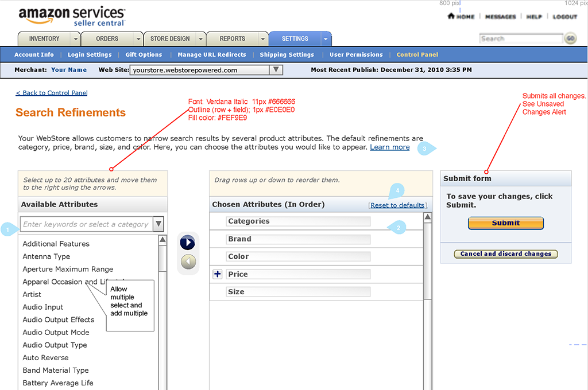Expand the Price row plus icon
This screenshot has height=390, width=588.
217,274
